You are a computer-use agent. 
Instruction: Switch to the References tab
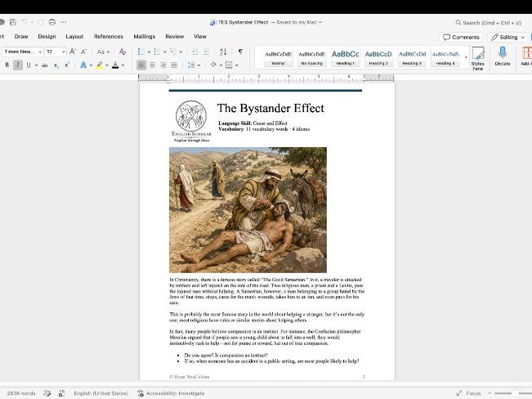click(x=108, y=36)
